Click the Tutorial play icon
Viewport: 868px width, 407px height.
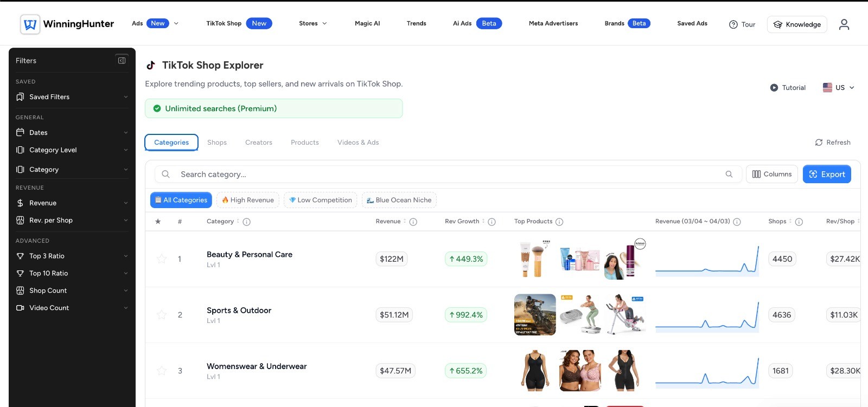click(774, 88)
